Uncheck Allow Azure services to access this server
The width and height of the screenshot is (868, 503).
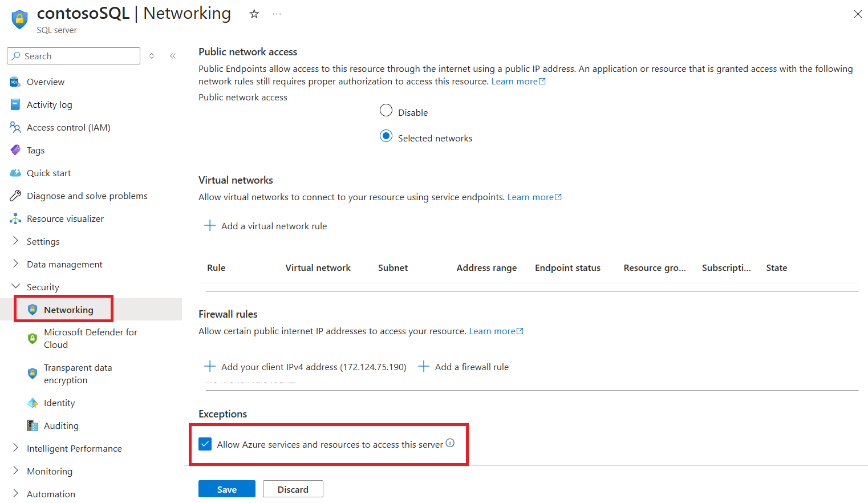[205, 443]
